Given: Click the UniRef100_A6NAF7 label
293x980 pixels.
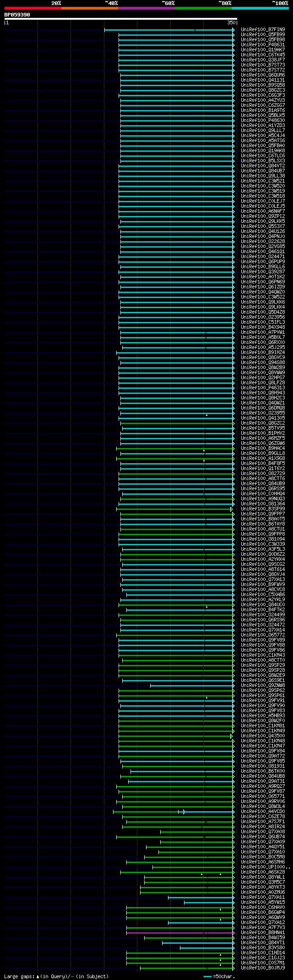Looking at the screenshot, I should coord(263,211).
